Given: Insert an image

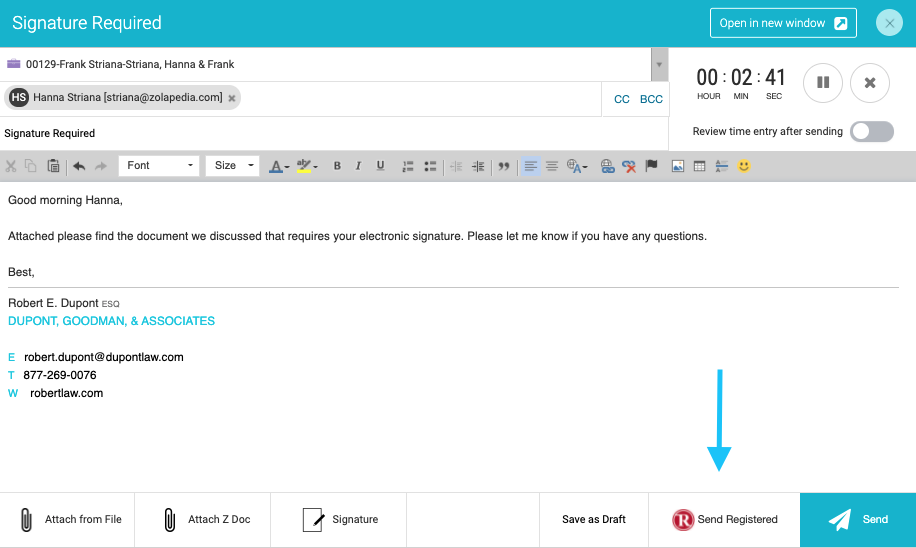Looking at the screenshot, I should 678,167.
